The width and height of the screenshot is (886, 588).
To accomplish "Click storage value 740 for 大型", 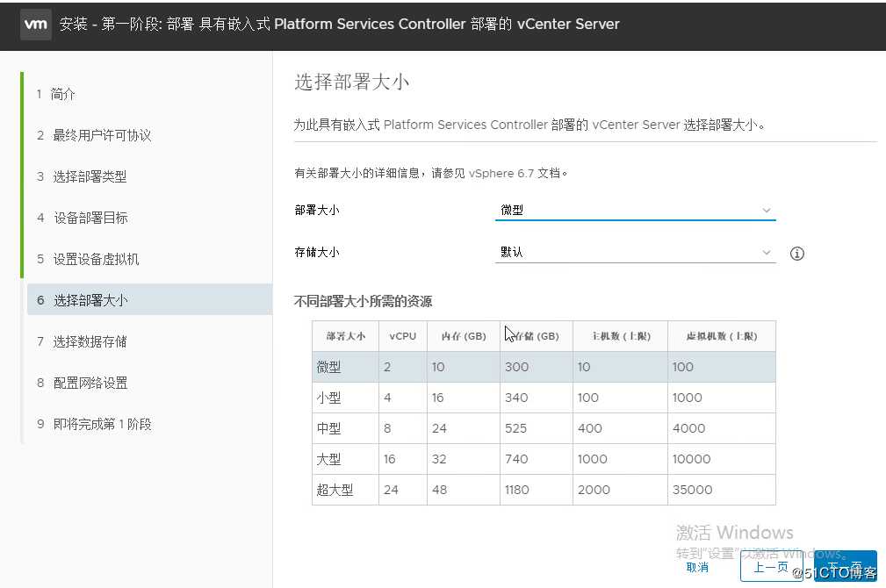I will point(516,459).
